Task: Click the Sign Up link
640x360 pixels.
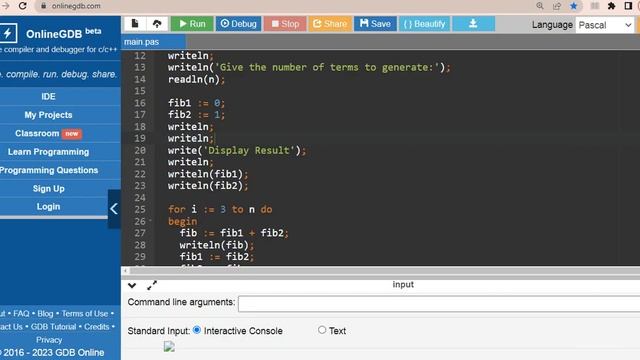Action: pos(48,189)
